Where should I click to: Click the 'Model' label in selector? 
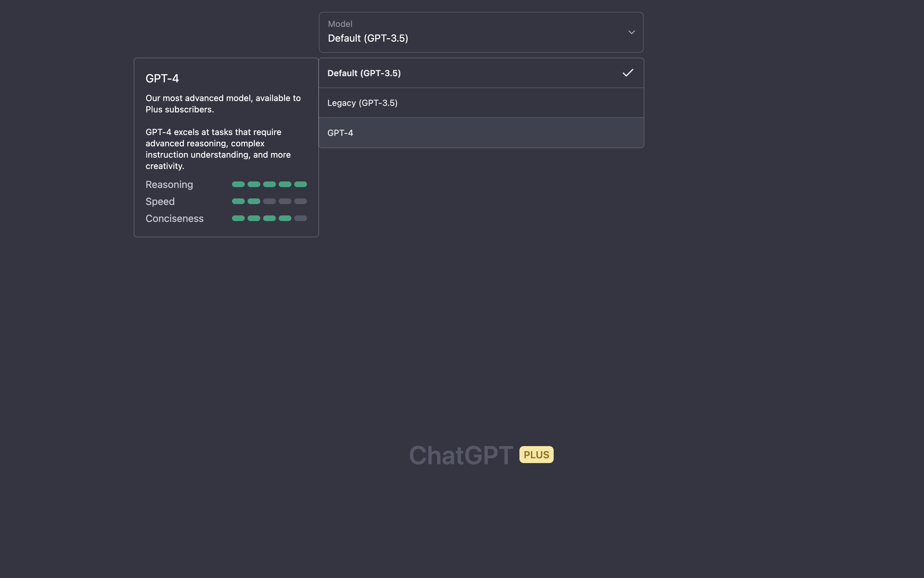click(340, 24)
